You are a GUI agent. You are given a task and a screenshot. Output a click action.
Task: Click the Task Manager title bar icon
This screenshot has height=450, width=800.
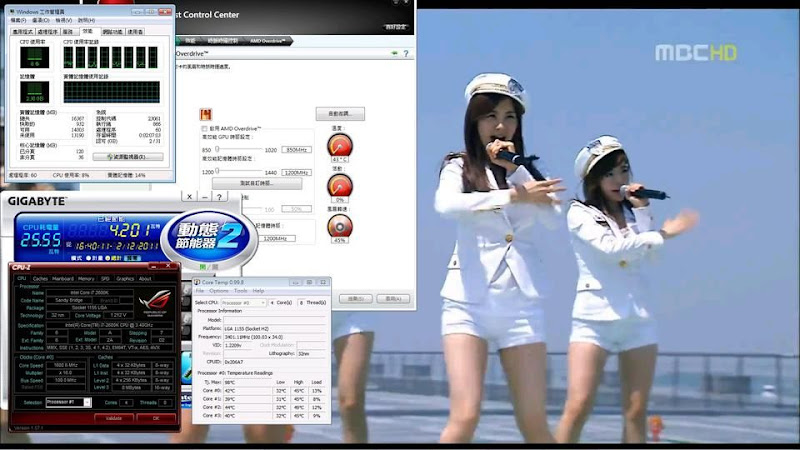[x=12, y=11]
